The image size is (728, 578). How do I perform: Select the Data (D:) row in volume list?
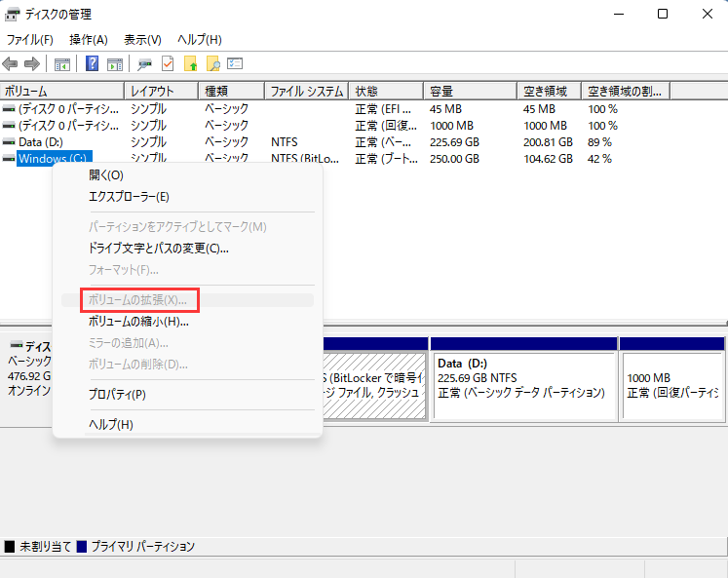tap(43, 141)
